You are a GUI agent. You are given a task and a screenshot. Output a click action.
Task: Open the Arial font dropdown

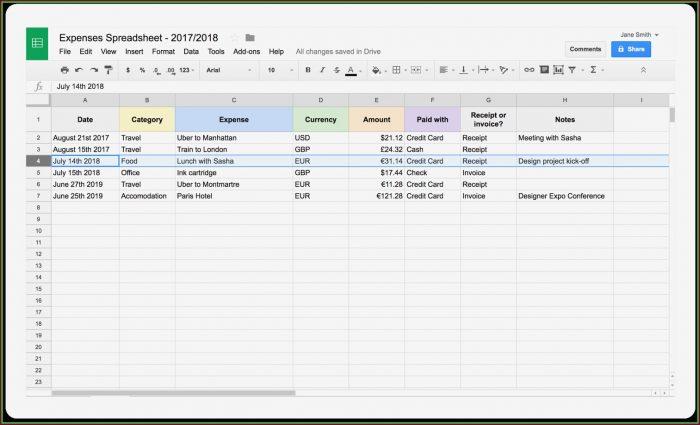pos(229,70)
